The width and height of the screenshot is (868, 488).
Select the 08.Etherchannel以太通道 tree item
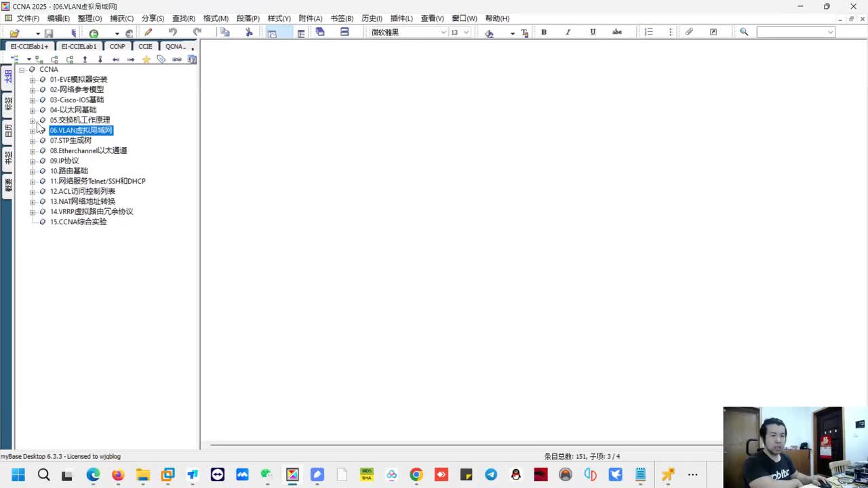click(88, 150)
